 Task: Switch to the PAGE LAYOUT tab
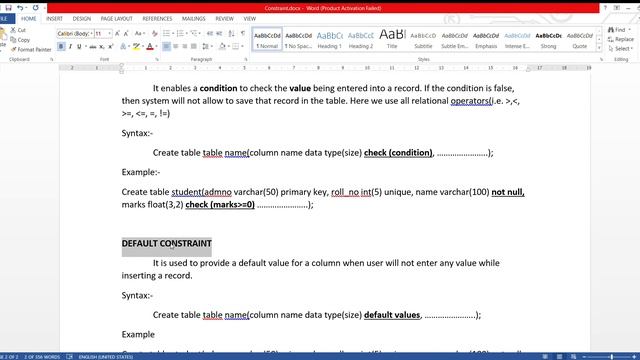[116, 19]
